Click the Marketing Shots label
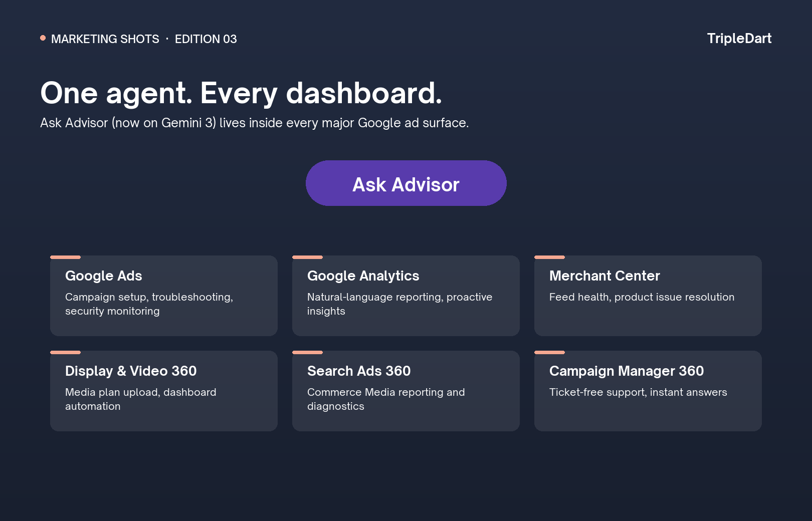The height and width of the screenshot is (521, 812). [x=105, y=39]
